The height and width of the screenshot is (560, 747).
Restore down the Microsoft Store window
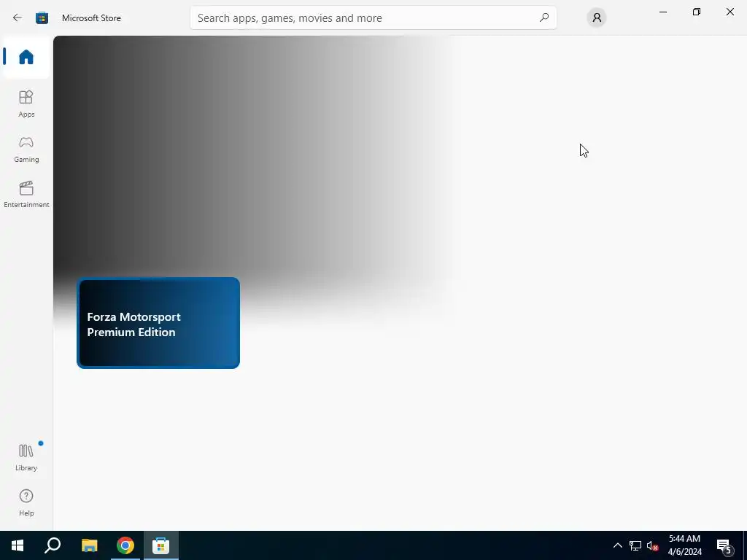click(697, 12)
